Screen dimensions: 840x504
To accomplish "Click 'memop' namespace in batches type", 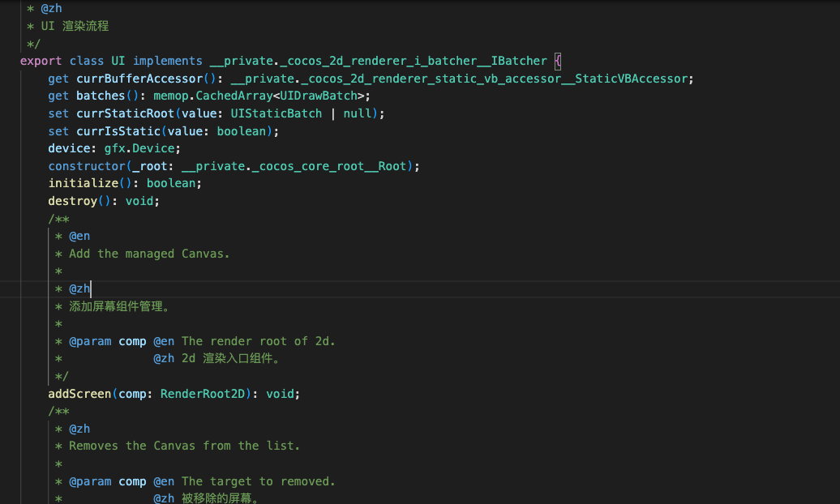I will [170, 96].
